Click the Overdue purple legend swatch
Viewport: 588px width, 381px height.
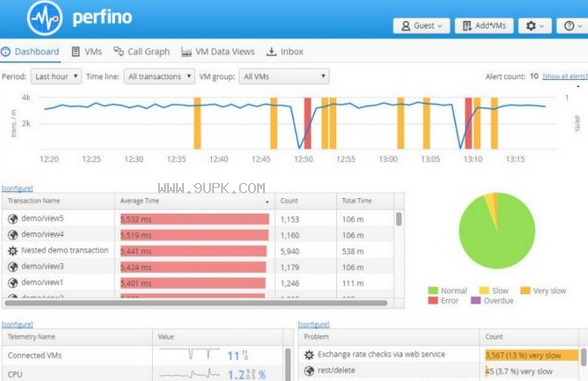click(x=476, y=300)
